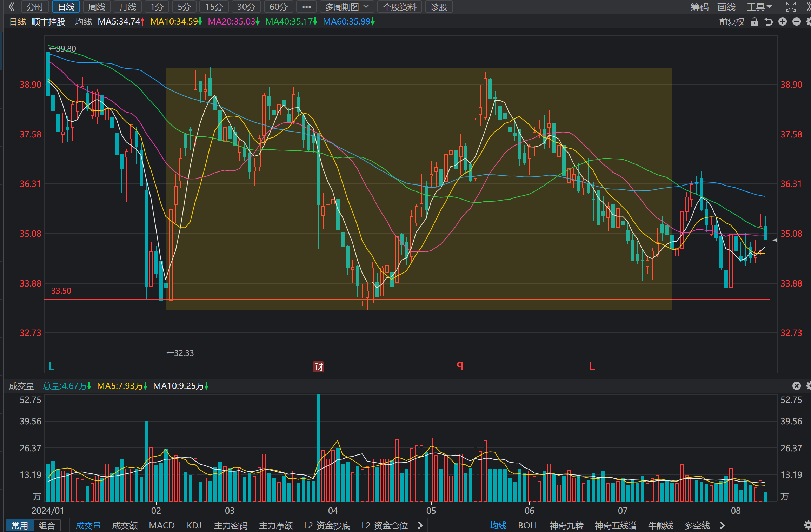Switch to 周线 weekly period

97,7
